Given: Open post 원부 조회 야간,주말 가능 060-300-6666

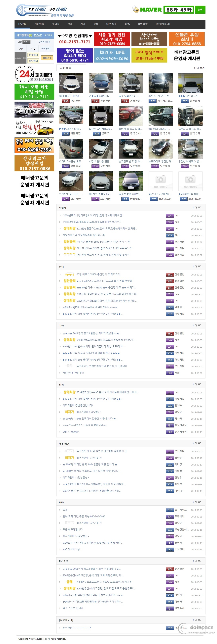Looking at the screenshot, I should tap(84, 516).
